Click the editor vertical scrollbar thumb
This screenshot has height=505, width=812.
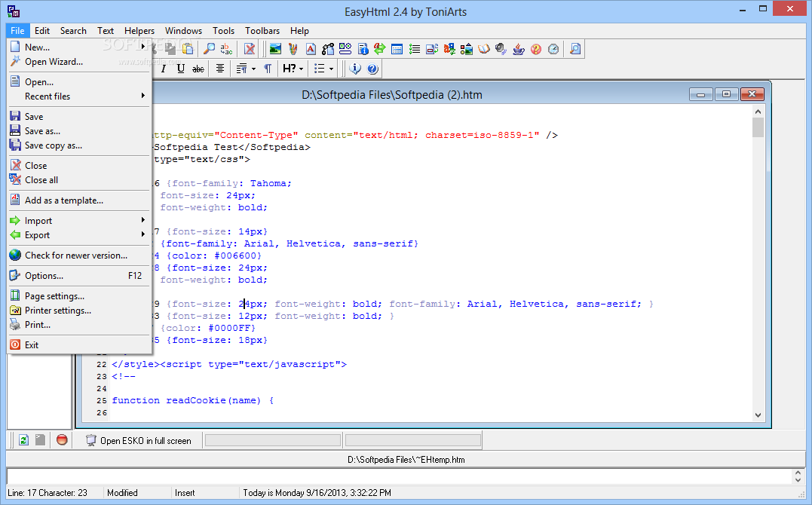tap(758, 127)
